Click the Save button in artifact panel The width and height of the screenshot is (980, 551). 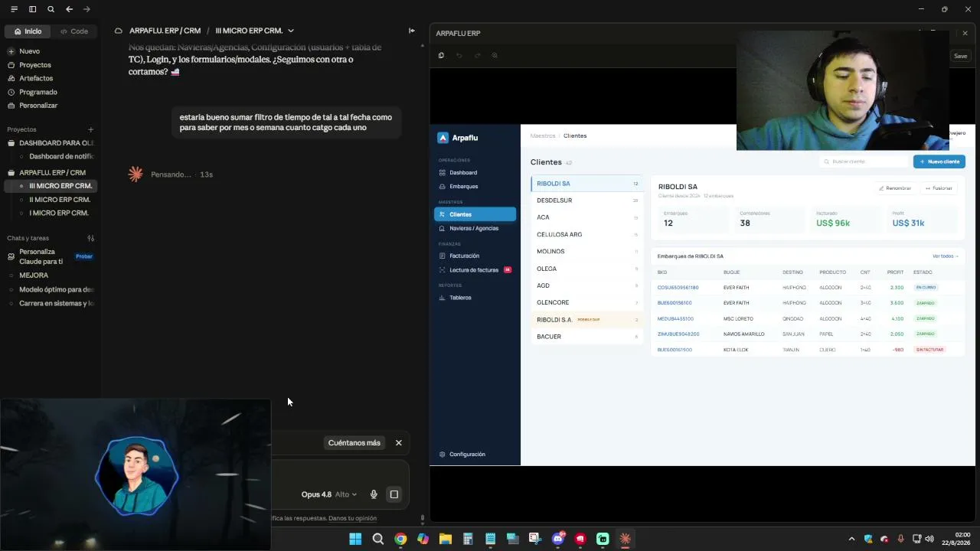[x=960, y=56]
